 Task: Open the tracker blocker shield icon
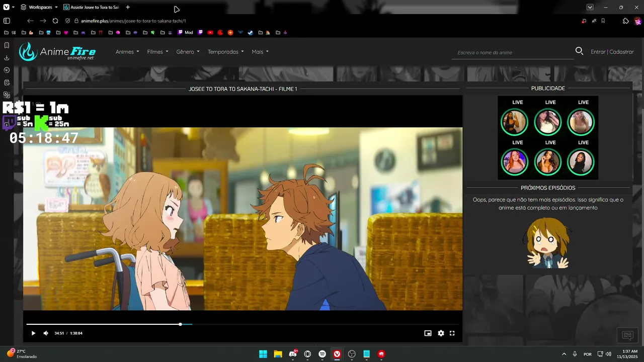pyautogui.click(x=67, y=21)
